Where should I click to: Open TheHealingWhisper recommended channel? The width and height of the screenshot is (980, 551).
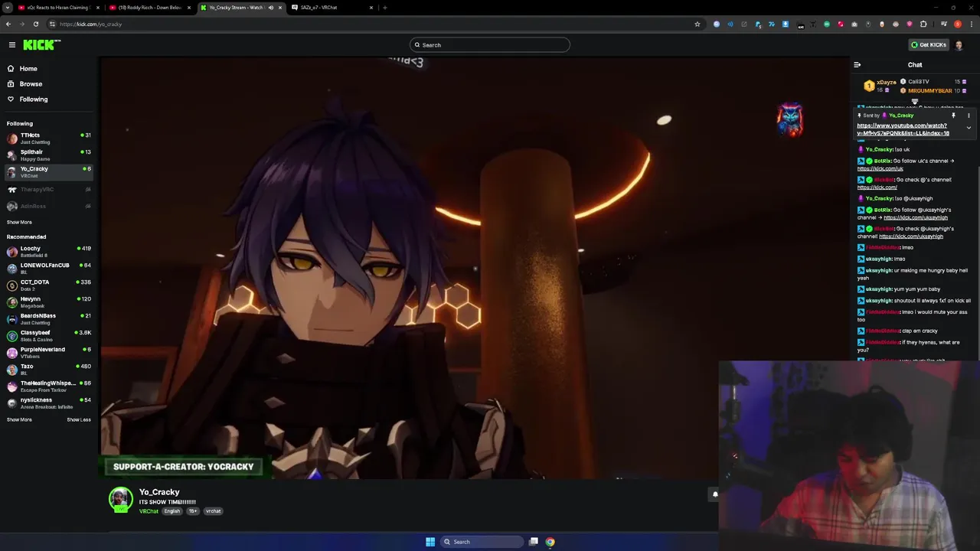(48, 386)
